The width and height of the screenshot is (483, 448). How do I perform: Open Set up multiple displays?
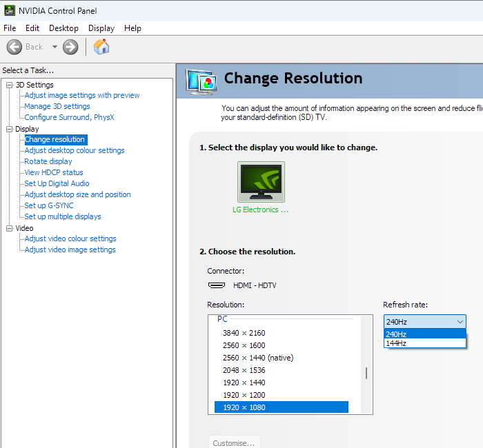pyautogui.click(x=63, y=216)
